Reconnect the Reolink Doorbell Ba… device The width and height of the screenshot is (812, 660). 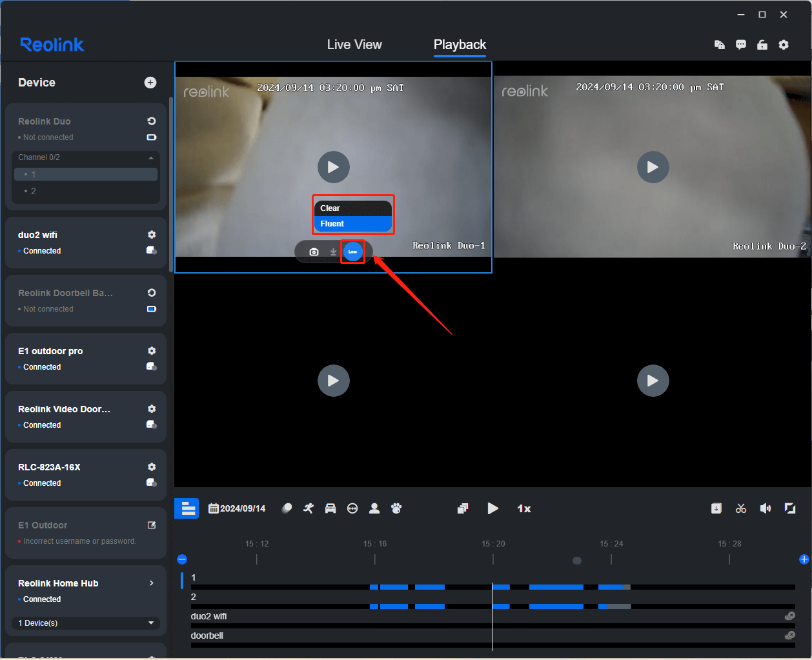[152, 292]
